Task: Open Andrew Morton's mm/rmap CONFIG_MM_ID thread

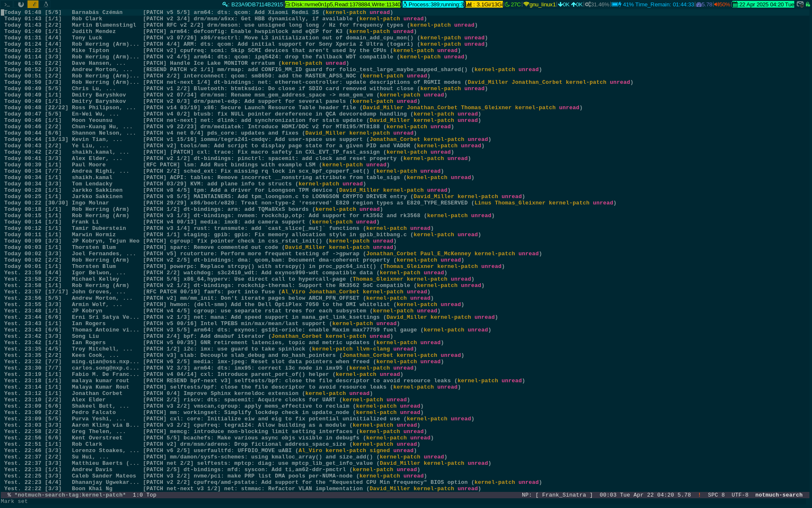Action: (x=406, y=69)
